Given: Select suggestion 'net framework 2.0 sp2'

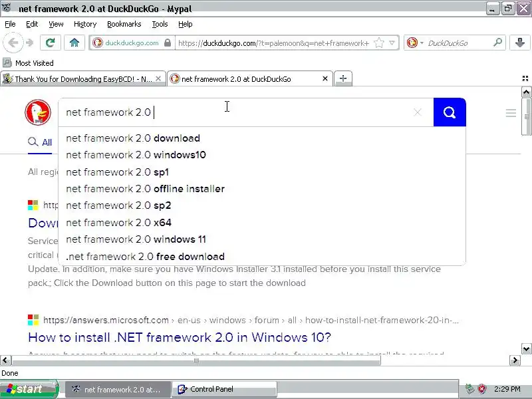Looking at the screenshot, I should [262, 205].
